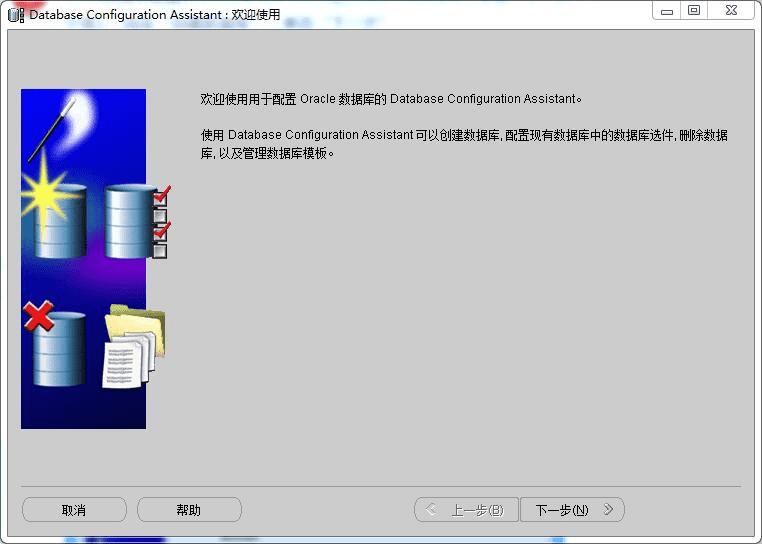Minimize the Database Configuration Assistant window

click(x=667, y=11)
